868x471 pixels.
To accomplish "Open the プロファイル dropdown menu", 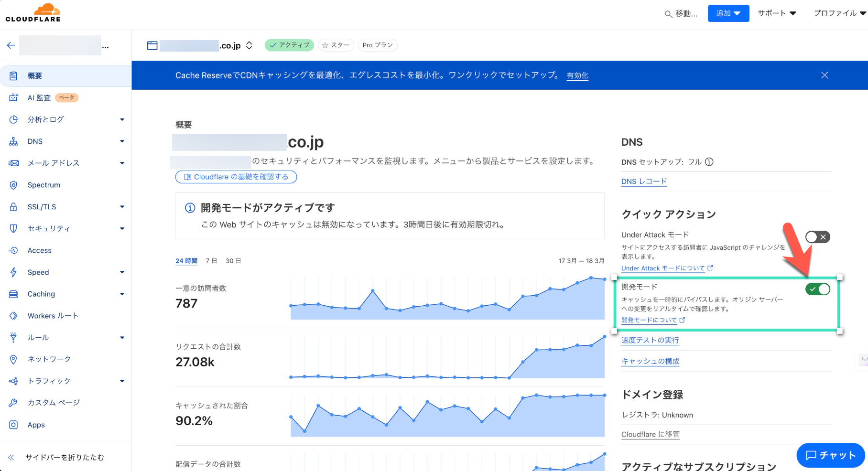I will 840,13.
